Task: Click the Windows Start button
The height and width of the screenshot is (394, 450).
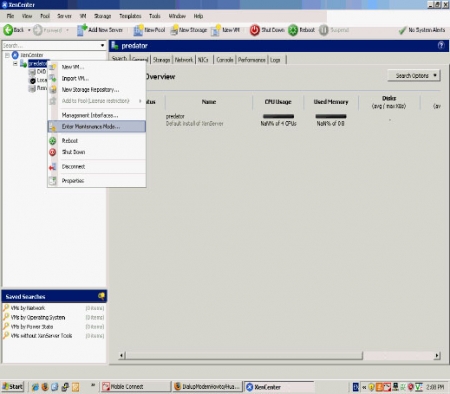Action: [x=13, y=387]
